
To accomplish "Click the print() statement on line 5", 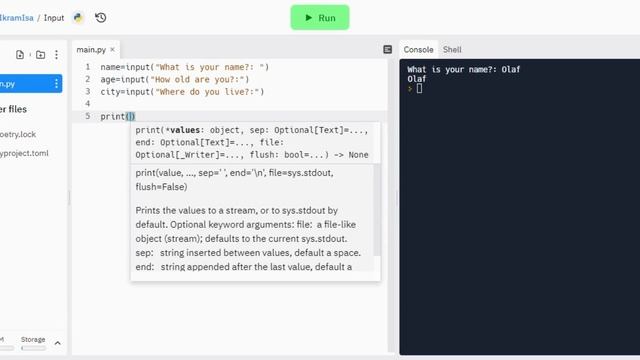I will point(118,116).
